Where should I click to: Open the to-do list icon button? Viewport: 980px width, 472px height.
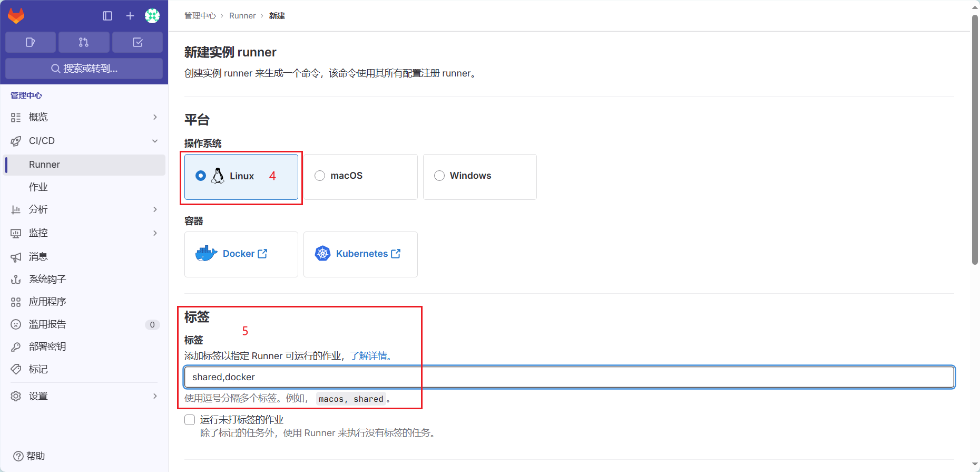(x=138, y=42)
